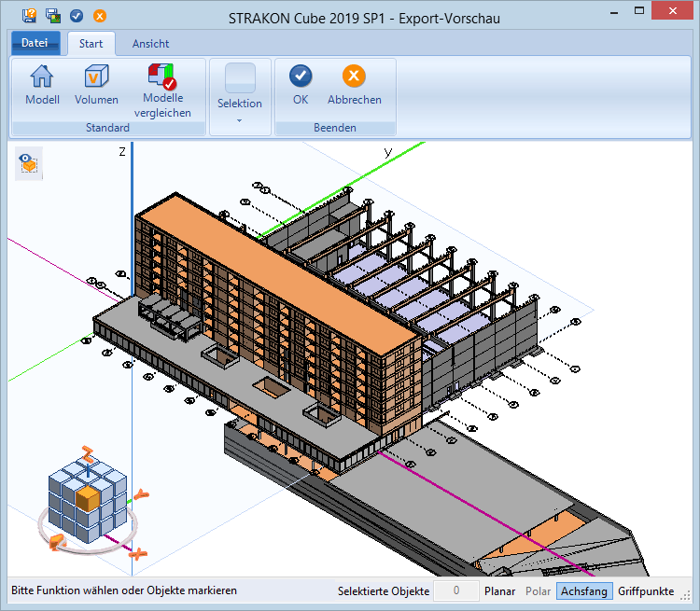Switch to the Start tab

pyautogui.click(x=91, y=44)
